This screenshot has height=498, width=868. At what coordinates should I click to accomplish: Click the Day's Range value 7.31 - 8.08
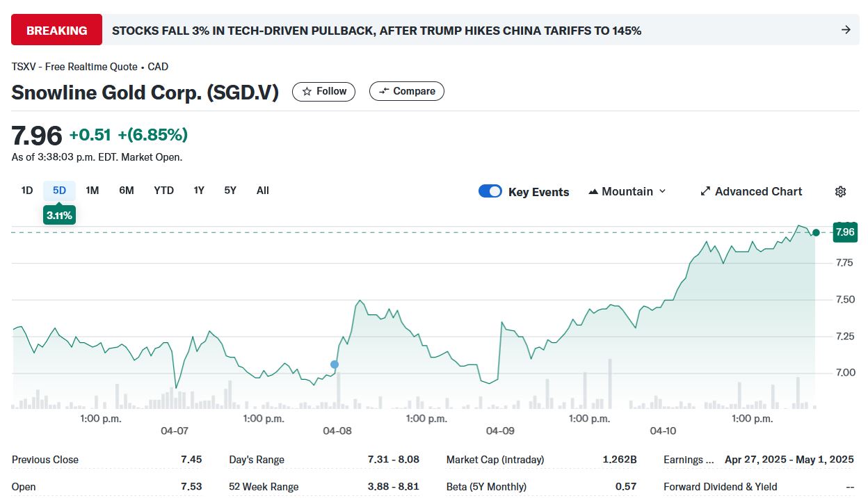394,460
